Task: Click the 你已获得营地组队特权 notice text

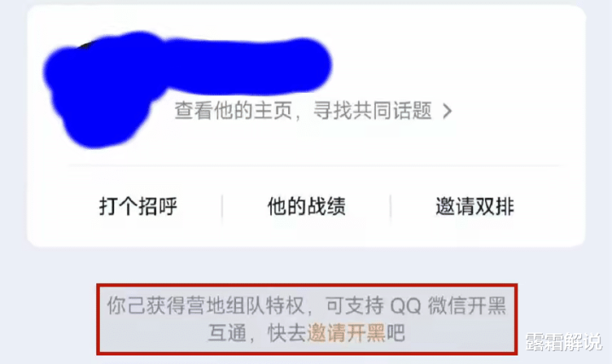Action: 205,305
